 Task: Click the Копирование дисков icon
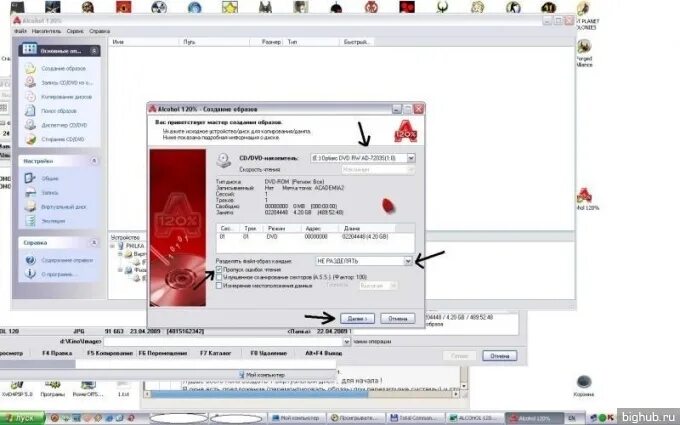[30, 97]
